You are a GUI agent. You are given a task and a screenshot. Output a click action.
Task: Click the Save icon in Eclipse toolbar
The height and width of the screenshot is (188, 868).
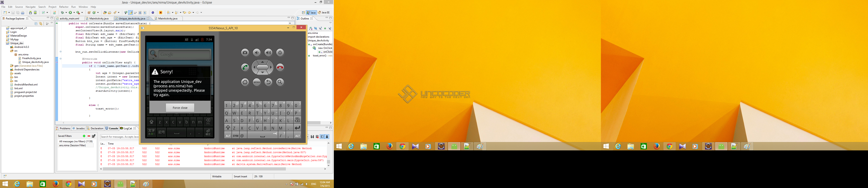point(13,13)
